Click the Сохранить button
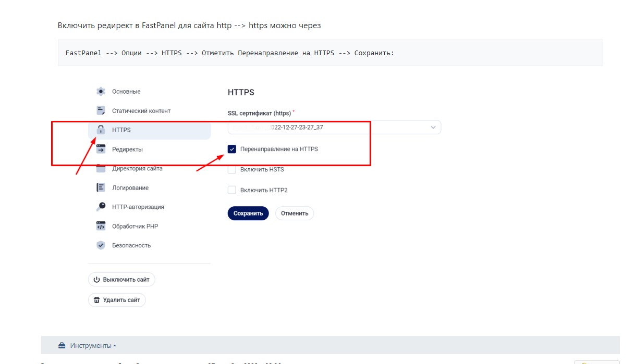Screen dimensions: 635x364 pos(248,214)
